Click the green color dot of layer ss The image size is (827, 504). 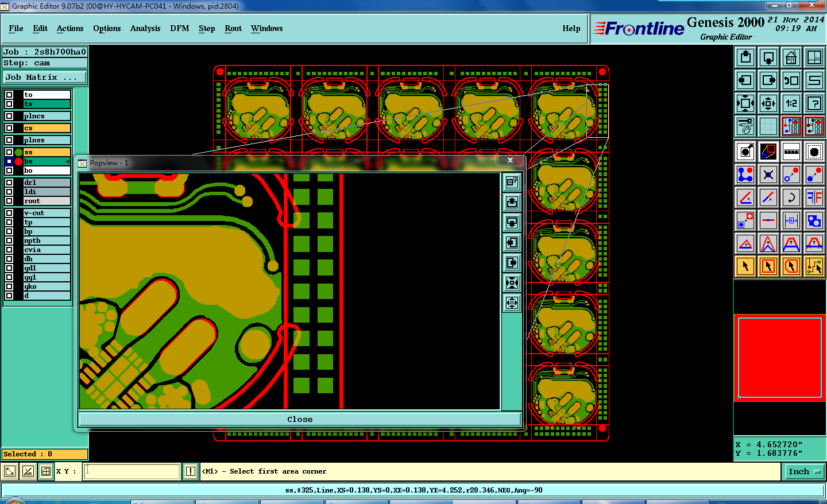(x=19, y=152)
